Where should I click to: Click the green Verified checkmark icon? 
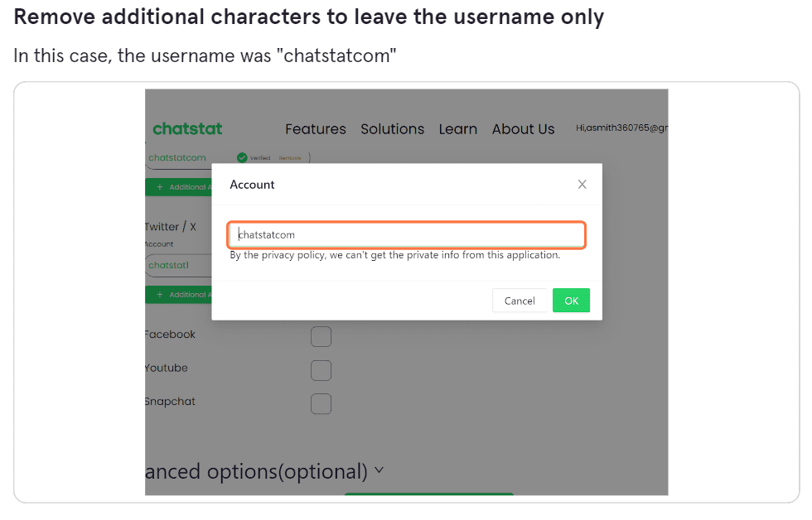(242, 158)
